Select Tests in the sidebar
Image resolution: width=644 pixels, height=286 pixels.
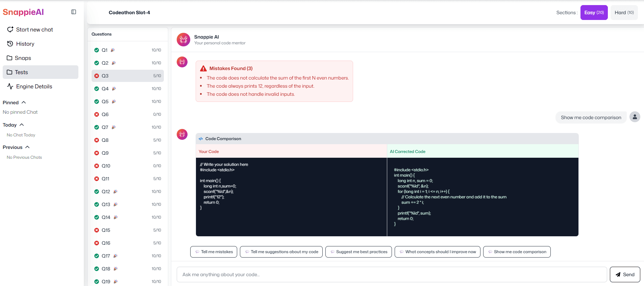coord(41,72)
